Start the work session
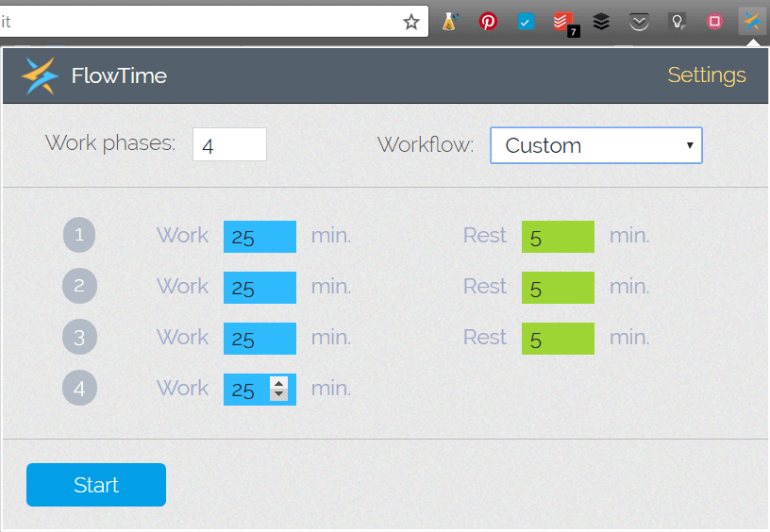Screen dimensions: 770x532 [x=96, y=485]
